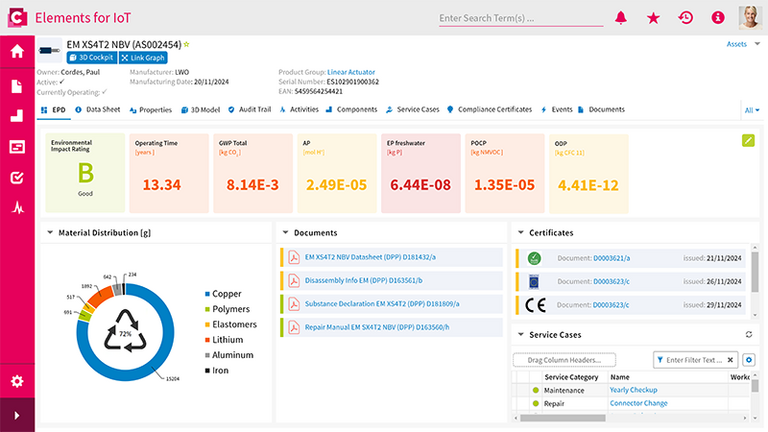Image resolution: width=768 pixels, height=432 pixels.
Task: Open settings gear in the left sidebar
Action: [x=17, y=381]
